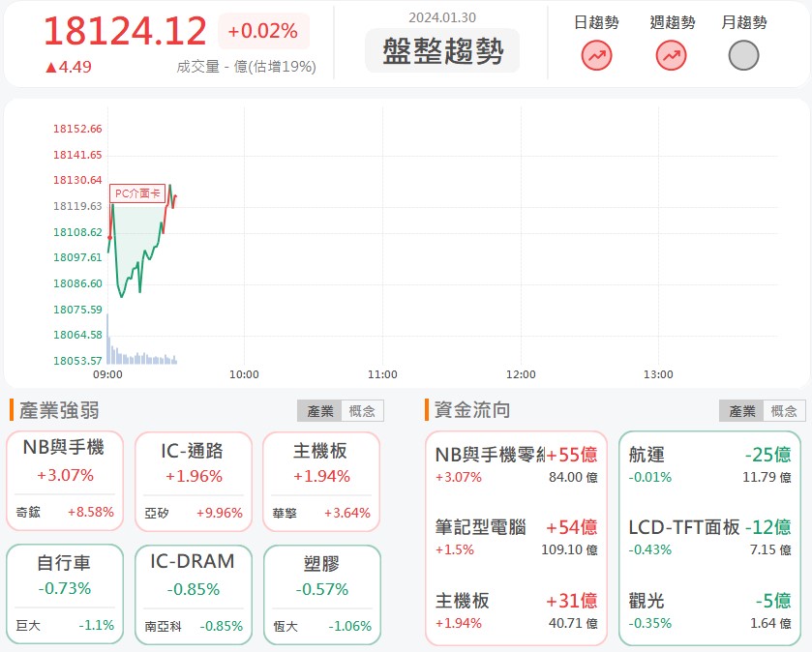This screenshot has height=652, width=812.
Task: Click the index value 18124.12
Action: 125,31
